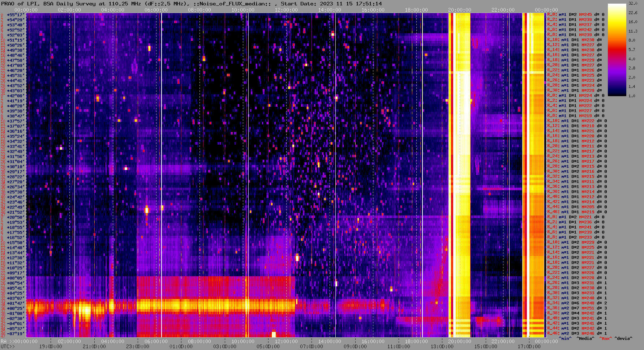
Task: Click the 1.4 color scale value
Action: point(632,87)
